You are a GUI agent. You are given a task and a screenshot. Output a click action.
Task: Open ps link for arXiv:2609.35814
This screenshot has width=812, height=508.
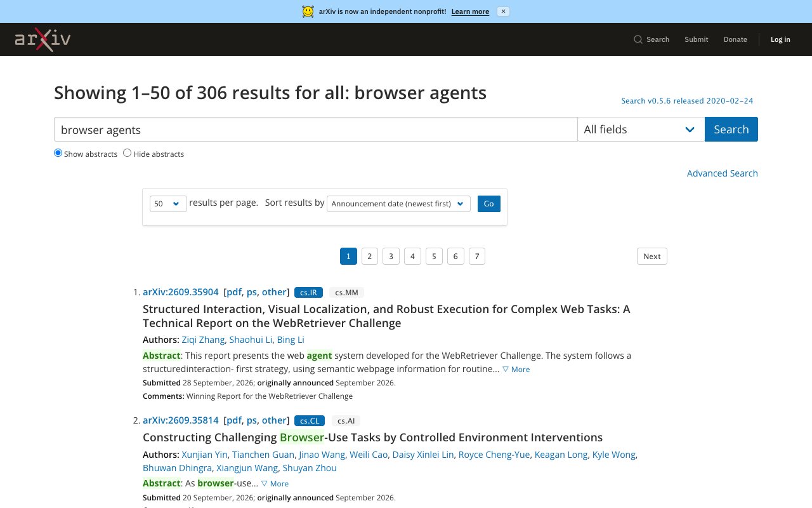click(252, 420)
